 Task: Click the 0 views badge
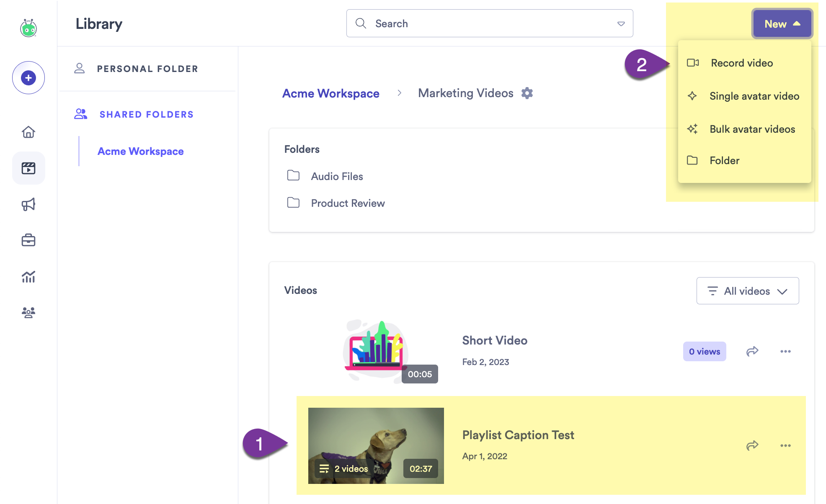705,351
